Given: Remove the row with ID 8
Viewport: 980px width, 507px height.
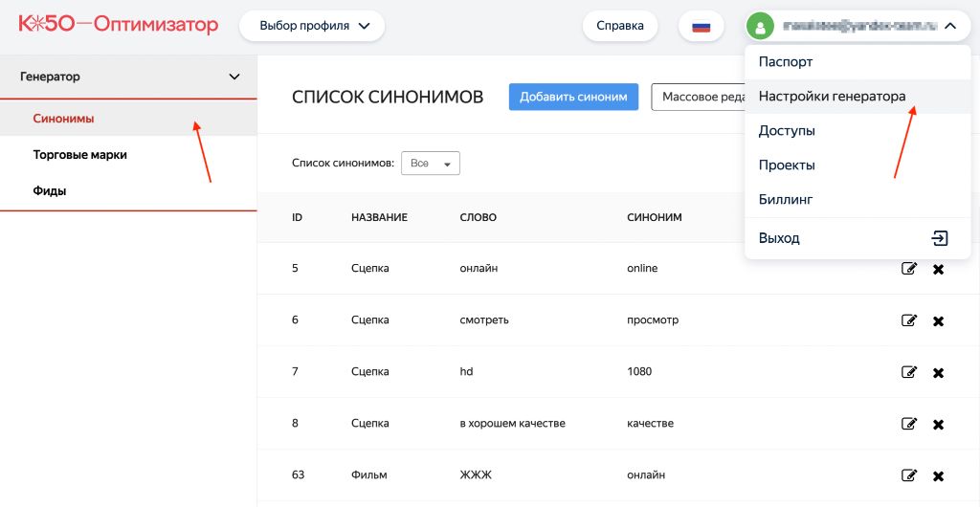Looking at the screenshot, I should pyautogui.click(x=938, y=424).
